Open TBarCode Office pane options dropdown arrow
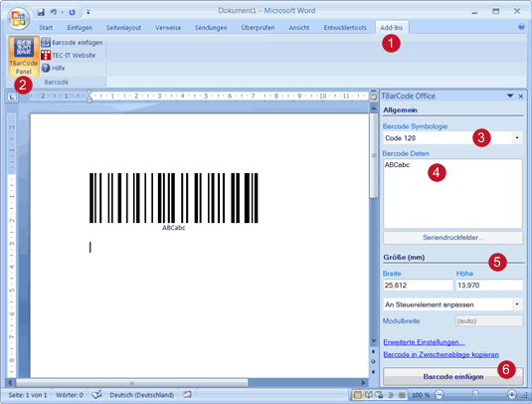 [x=509, y=97]
